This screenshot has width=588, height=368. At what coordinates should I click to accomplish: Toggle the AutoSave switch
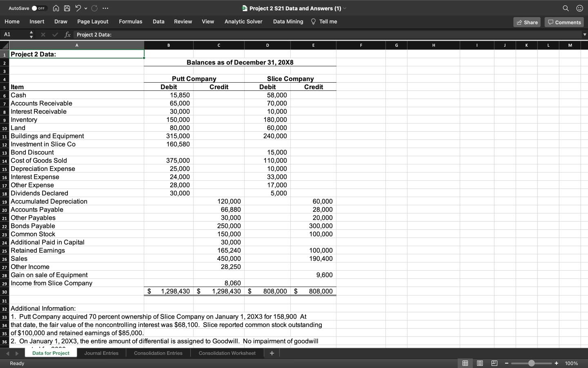coord(39,8)
